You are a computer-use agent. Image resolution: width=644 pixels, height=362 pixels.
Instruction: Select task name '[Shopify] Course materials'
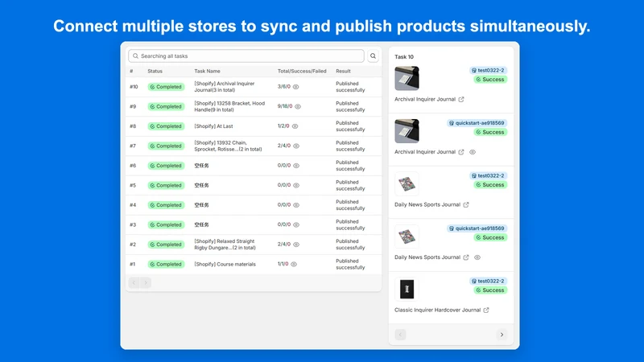[x=225, y=264]
